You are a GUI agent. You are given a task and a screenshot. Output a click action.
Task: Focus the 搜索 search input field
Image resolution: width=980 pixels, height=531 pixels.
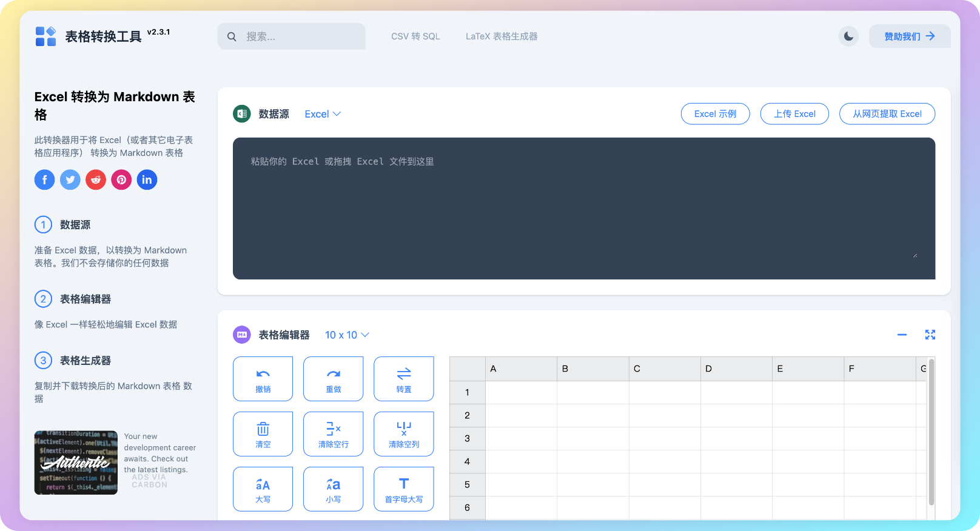pyautogui.click(x=292, y=36)
